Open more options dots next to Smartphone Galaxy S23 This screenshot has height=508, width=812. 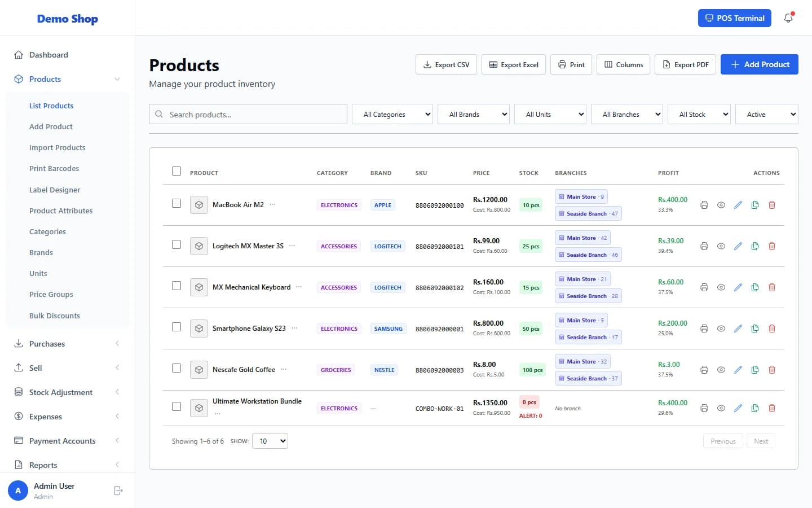(294, 328)
